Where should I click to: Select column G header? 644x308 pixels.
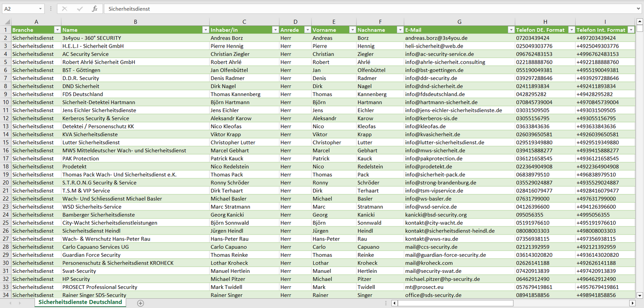click(x=459, y=22)
